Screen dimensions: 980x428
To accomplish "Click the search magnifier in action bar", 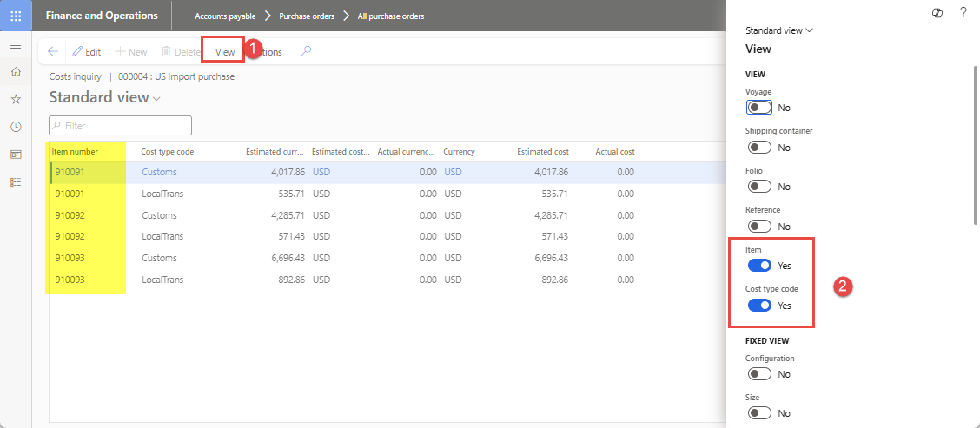I will [306, 51].
